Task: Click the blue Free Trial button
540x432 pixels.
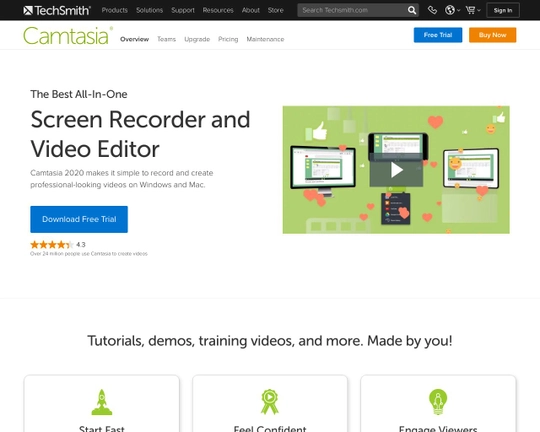Action: pos(438,35)
